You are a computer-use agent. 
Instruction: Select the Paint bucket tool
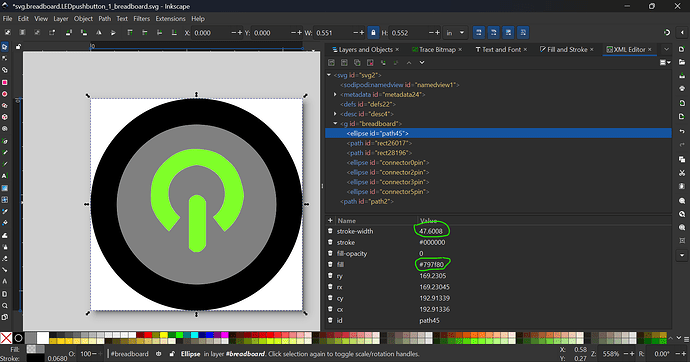[5, 223]
